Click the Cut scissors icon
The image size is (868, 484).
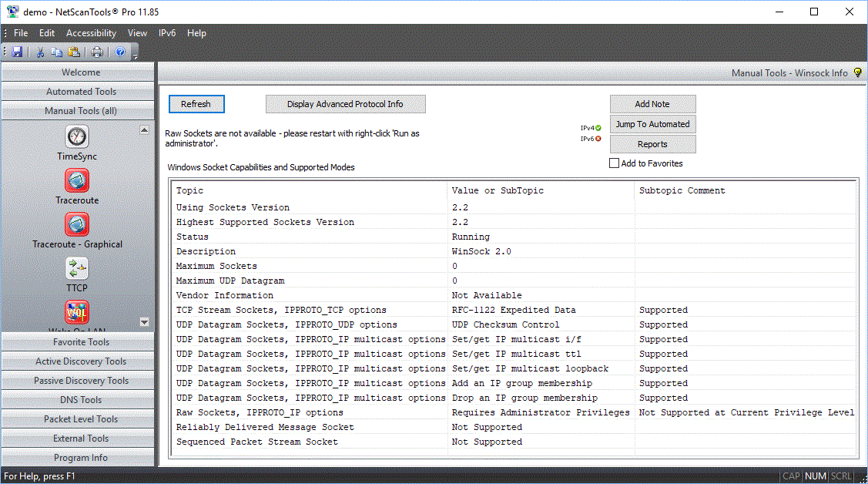(x=40, y=52)
